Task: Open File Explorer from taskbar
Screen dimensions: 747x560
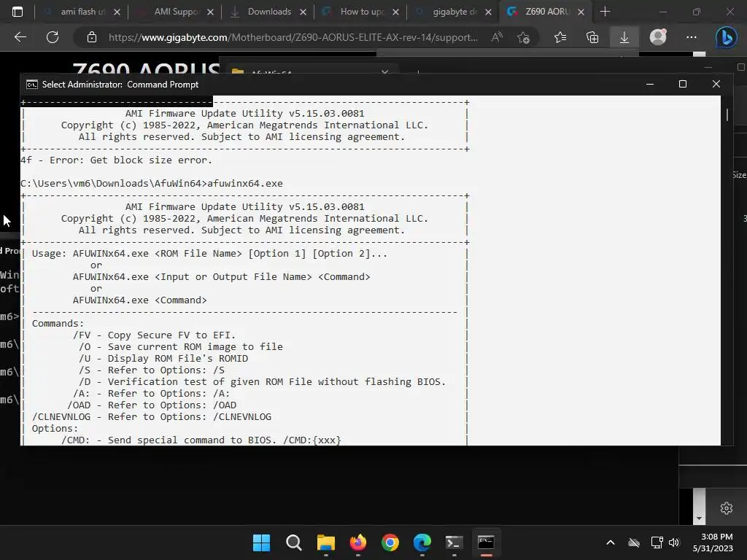Action: coord(326,542)
